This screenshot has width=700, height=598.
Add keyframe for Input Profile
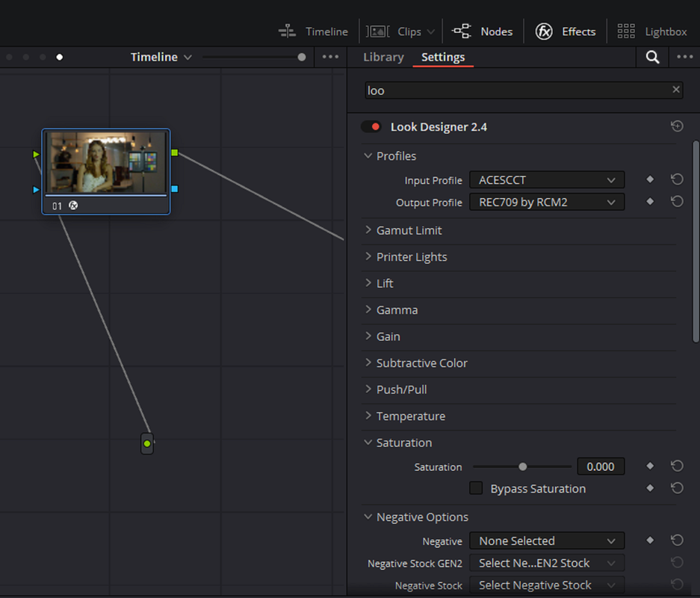pos(650,179)
